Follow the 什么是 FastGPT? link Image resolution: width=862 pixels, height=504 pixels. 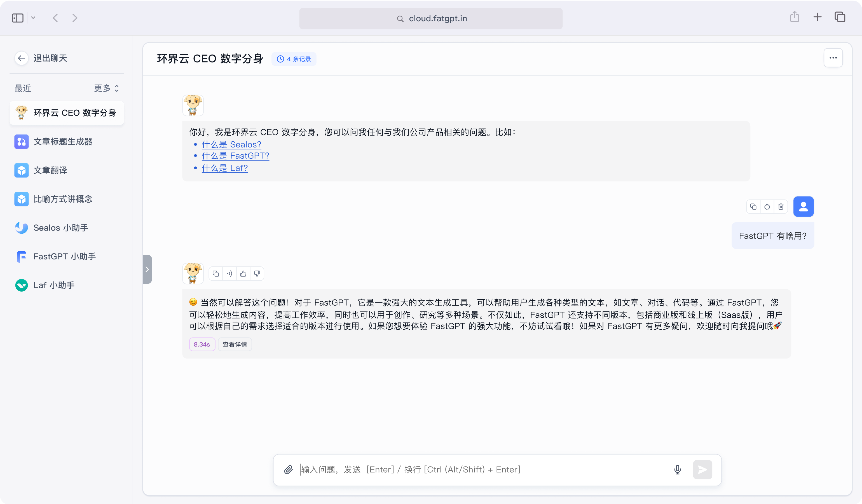point(235,156)
